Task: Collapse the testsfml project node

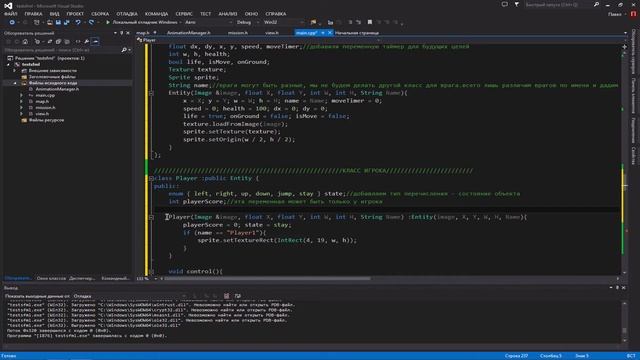Action: pyautogui.click(x=9, y=64)
